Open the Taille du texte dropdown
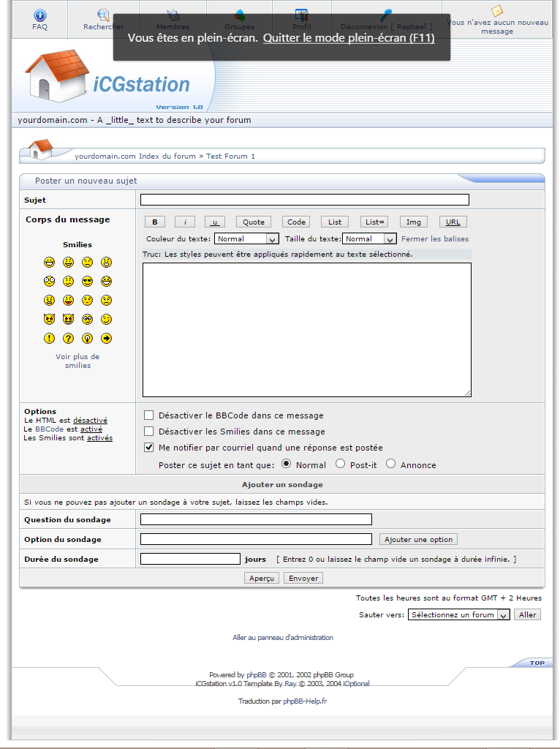This screenshot has height=749, width=560. coord(369,239)
